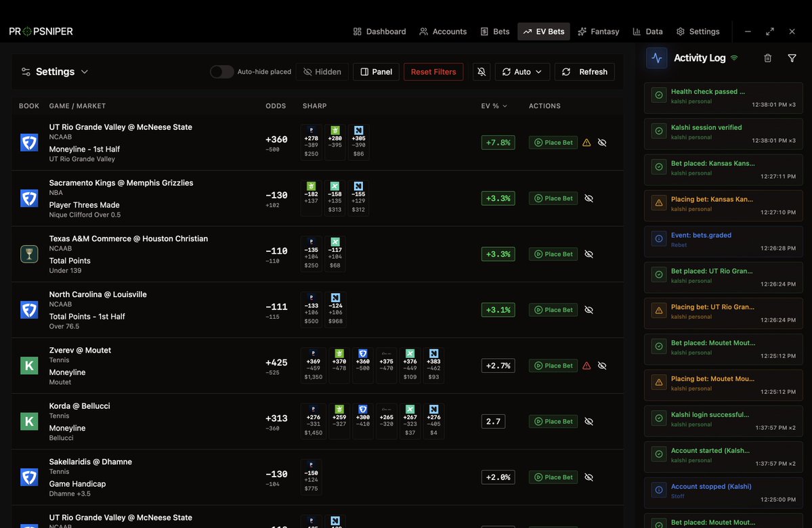The image size is (812, 528).
Task: Place bet on Sacramento Kings @ Memphis Grizzlies
Action: pyautogui.click(x=553, y=198)
